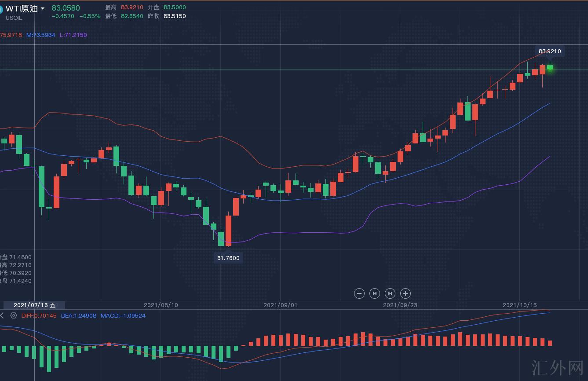Screen dimensions: 588x381
Task: Select the 2021/07/16 crosshair date label
Action: click(x=34, y=305)
